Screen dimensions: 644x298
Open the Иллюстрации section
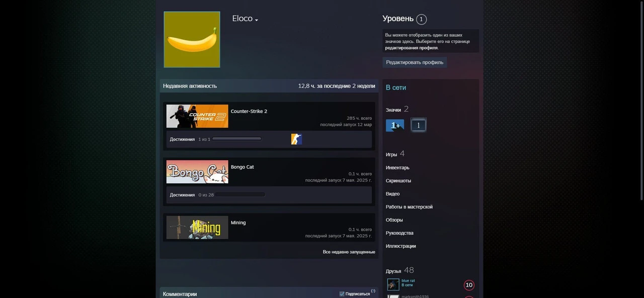pos(401,246)
